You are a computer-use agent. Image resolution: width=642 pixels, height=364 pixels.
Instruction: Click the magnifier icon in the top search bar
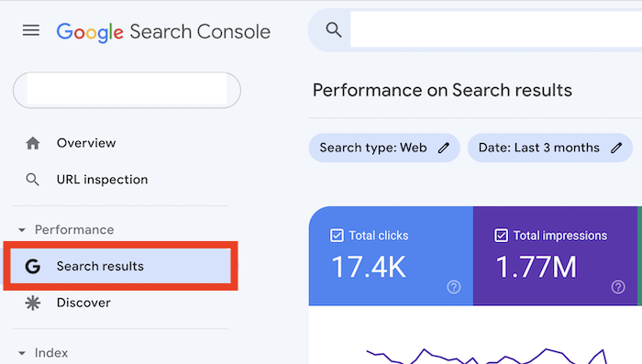coord(333,30)
